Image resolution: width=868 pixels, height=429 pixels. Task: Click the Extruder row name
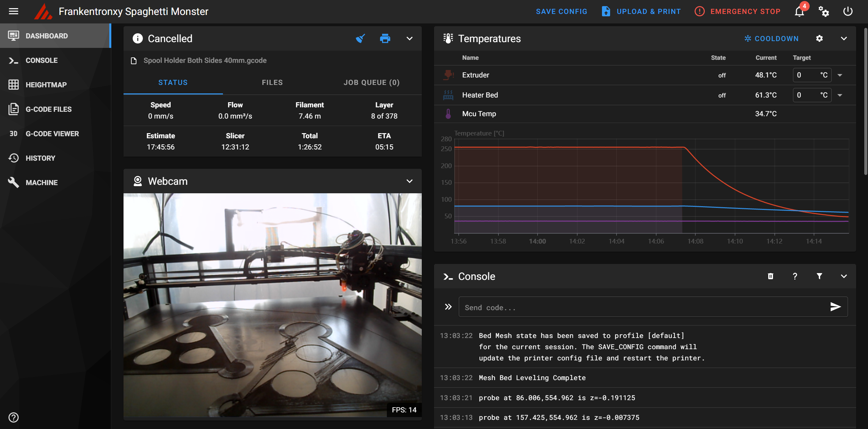(x=475, y=75)
